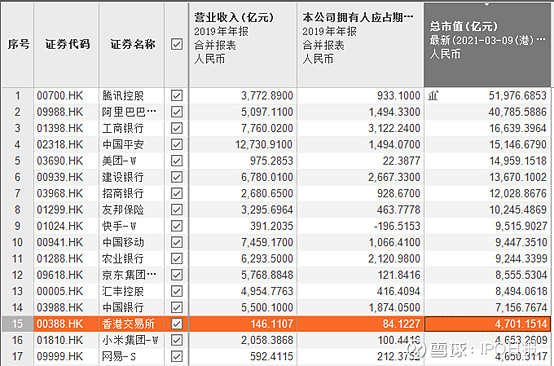Click market cap value 4,701.1514

tap(521, 324)
